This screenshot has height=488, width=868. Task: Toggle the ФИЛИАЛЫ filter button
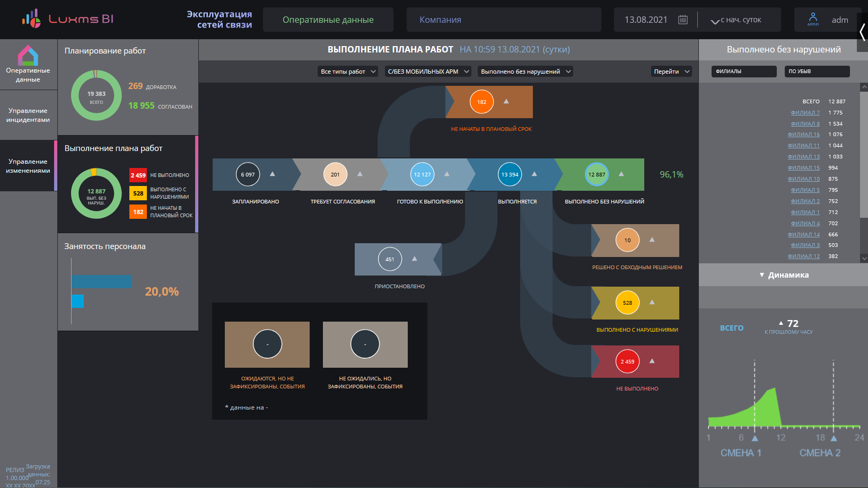[744, 72]
